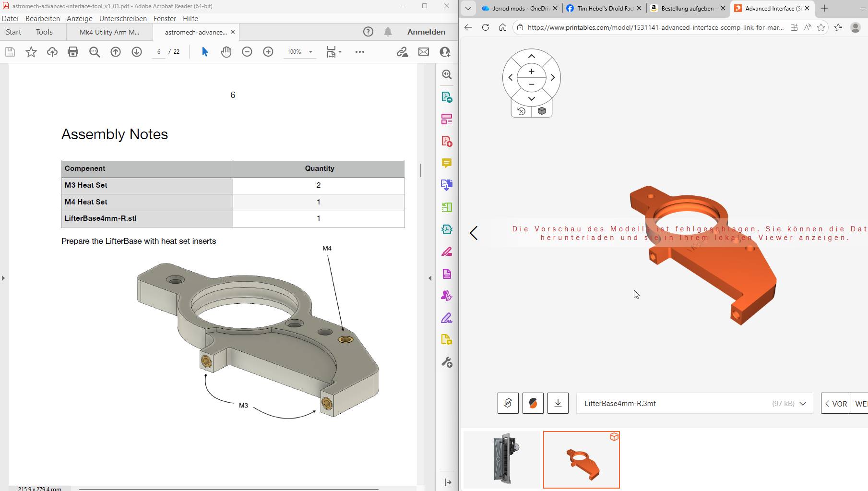Viewport: 868px width, 491px height.
Task: Expand Acrobat left navigation pane arrow
Action: coord(3,278)
